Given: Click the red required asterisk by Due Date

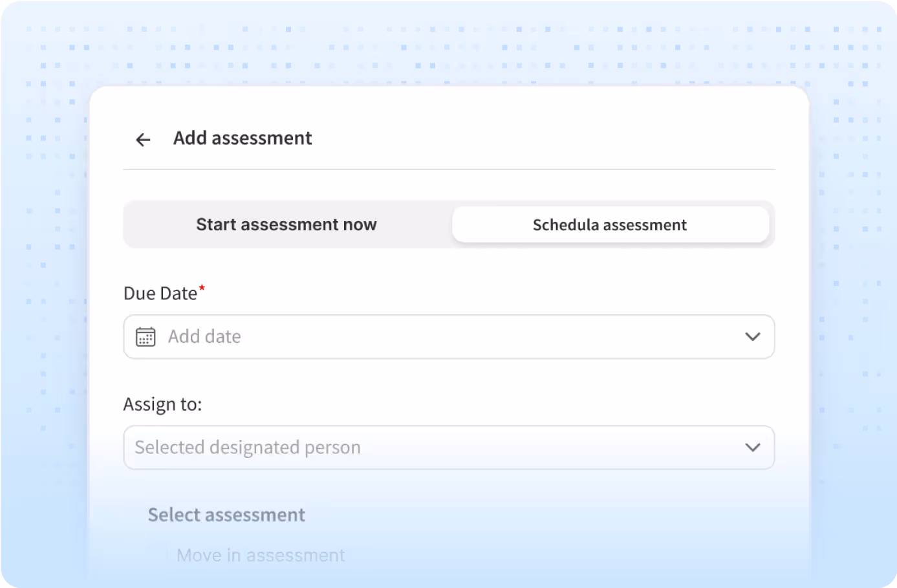Looking at the screenshot, I should coord(202,288).
